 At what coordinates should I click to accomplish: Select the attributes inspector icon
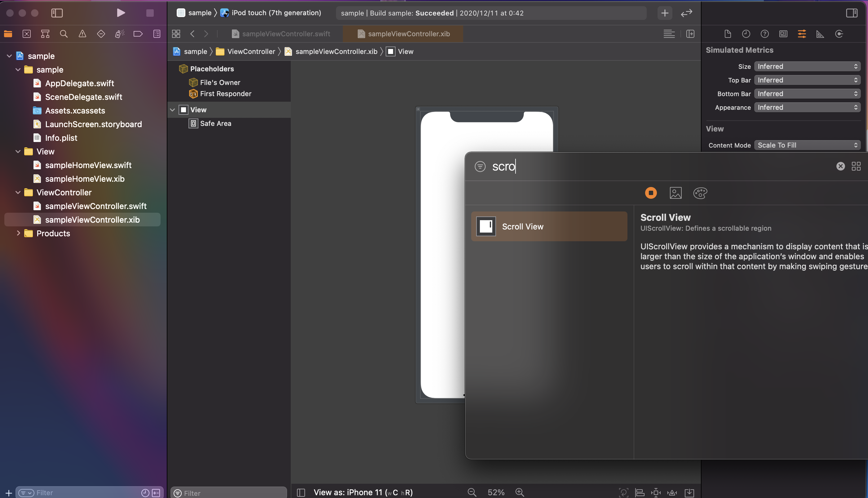(802, 33)
